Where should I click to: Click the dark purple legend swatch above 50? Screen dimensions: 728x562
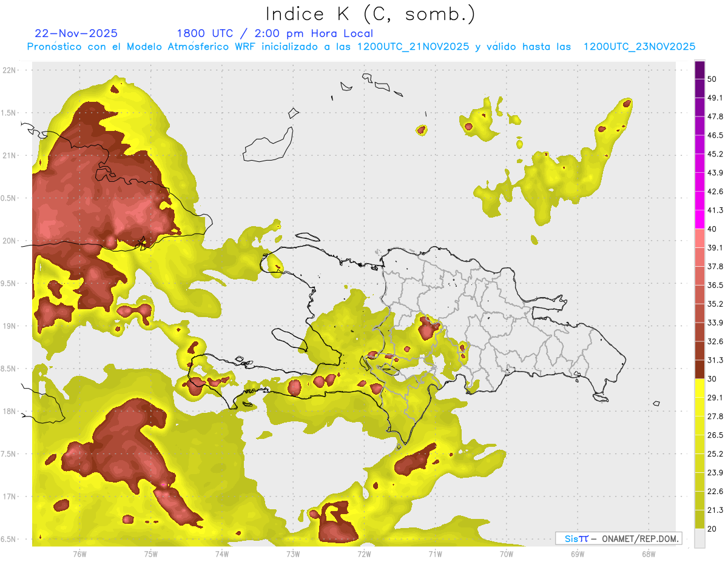point(700,70)
